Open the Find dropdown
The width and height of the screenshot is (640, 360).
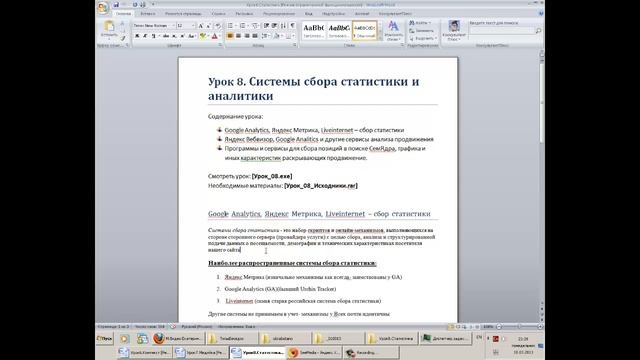420,23
